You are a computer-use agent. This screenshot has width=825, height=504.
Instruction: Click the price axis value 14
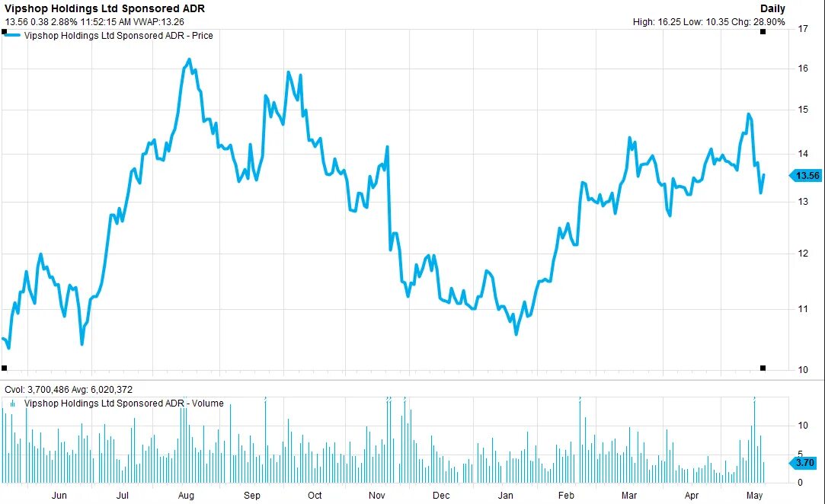click(803, 154)
